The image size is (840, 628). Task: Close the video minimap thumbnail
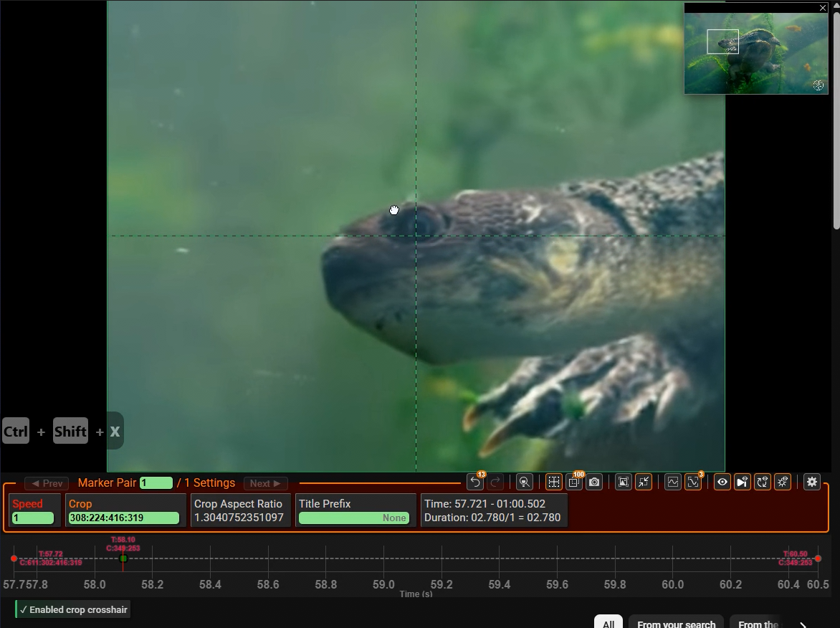click(x=823, y=7)
